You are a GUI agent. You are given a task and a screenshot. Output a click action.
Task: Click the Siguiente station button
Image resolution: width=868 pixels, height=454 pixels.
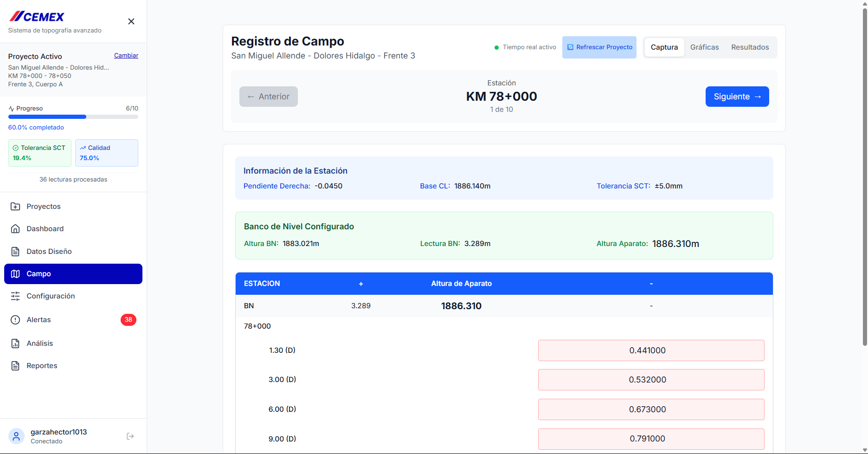click(x=737, y=97)
